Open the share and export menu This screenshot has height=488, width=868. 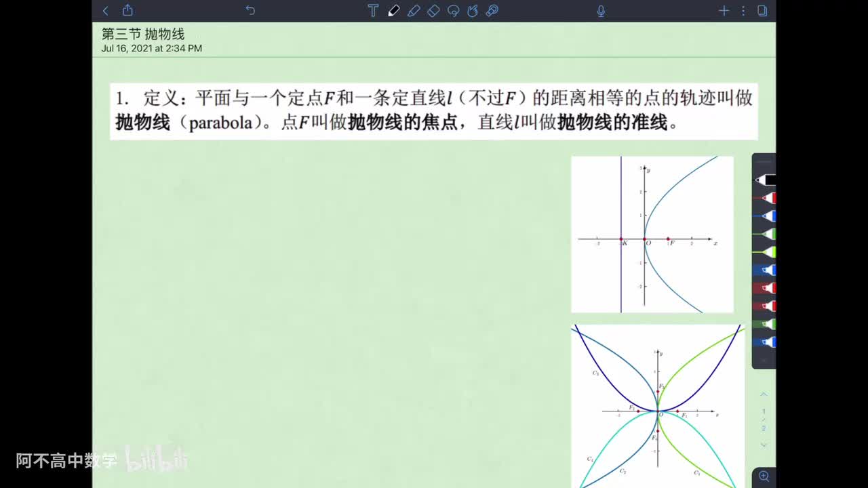[x=127, y=10]
